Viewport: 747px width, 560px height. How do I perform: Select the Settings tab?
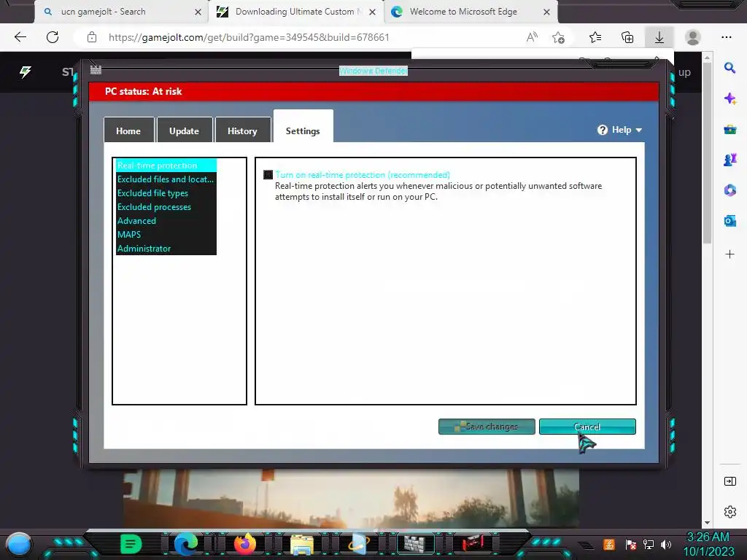pyautogui.click(x=303, y=127)
